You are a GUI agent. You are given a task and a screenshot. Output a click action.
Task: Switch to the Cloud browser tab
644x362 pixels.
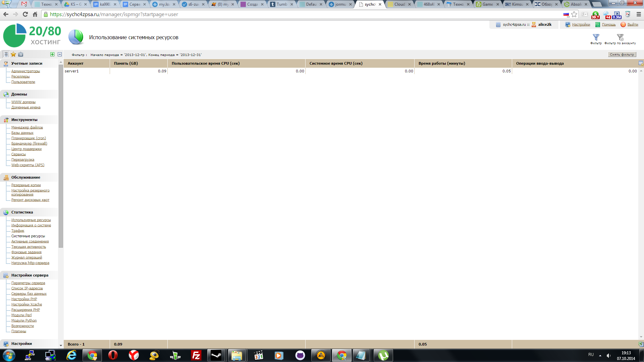tap(399, 4)
